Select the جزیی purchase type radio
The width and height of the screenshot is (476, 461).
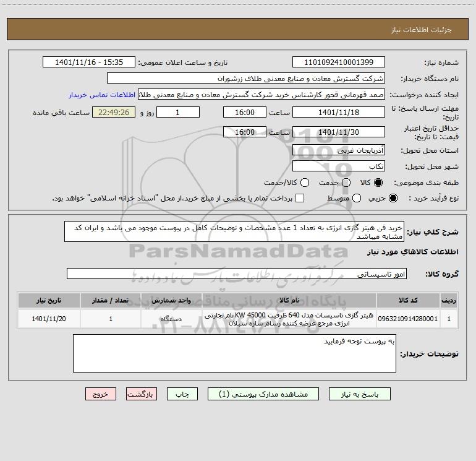tap(393, 198)
